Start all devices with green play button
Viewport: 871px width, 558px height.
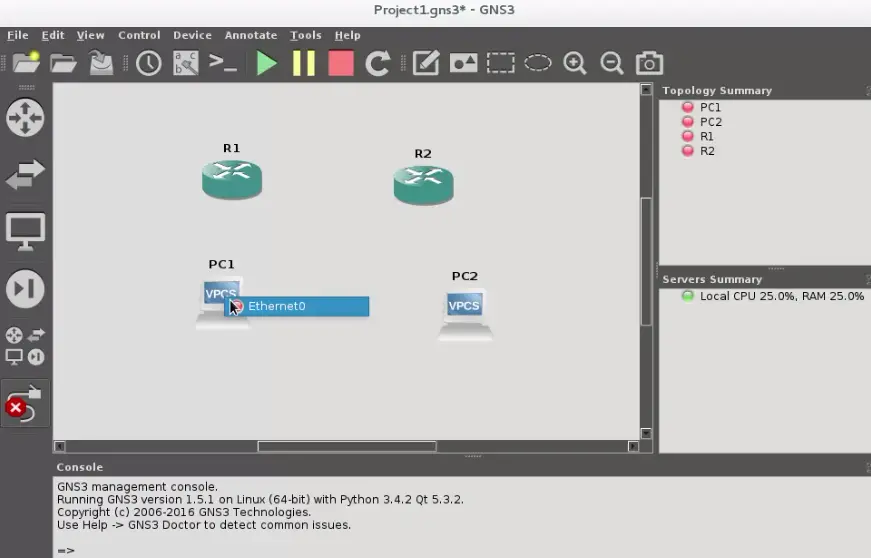coord(267,63)
